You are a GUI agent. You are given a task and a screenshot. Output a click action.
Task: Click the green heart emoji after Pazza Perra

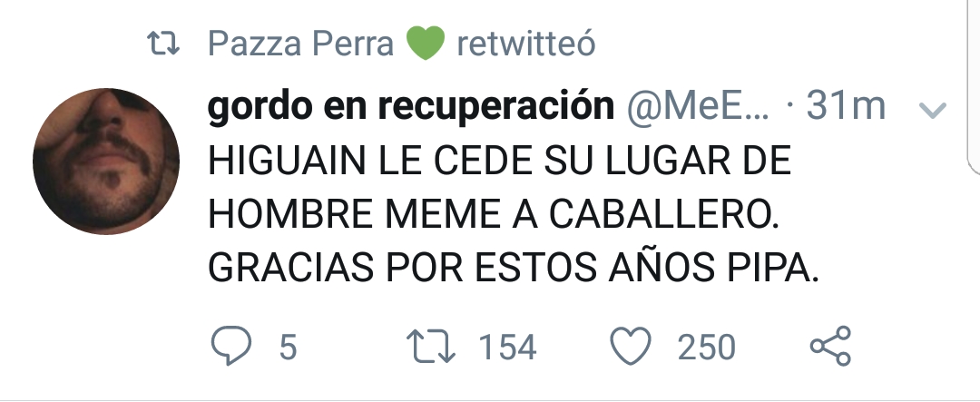[x=425, y=44]
